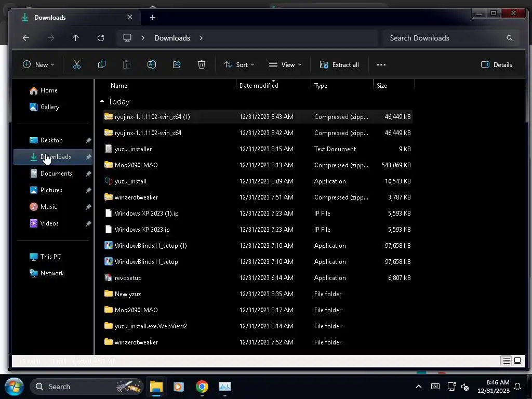Image resolution: width=532 pixels, height=399 pixels.
Task: Open Music in the sidebar
Action: pyautogui.click(x=52, y=207)
